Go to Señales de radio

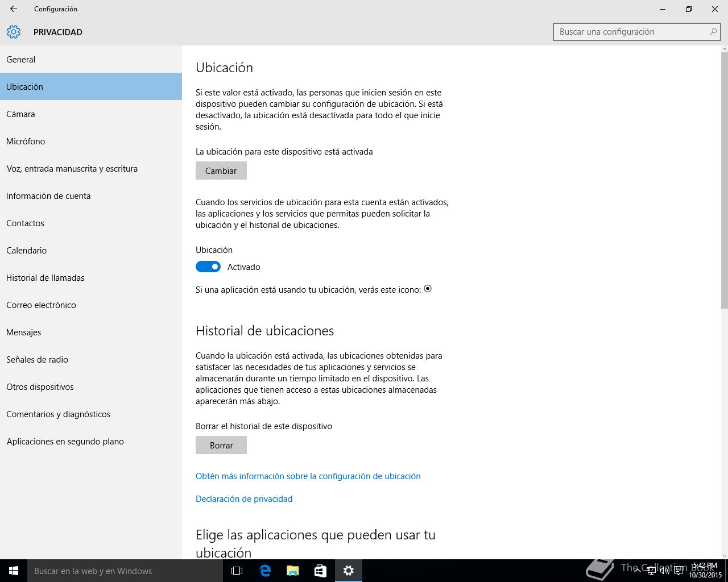[91, 359]
